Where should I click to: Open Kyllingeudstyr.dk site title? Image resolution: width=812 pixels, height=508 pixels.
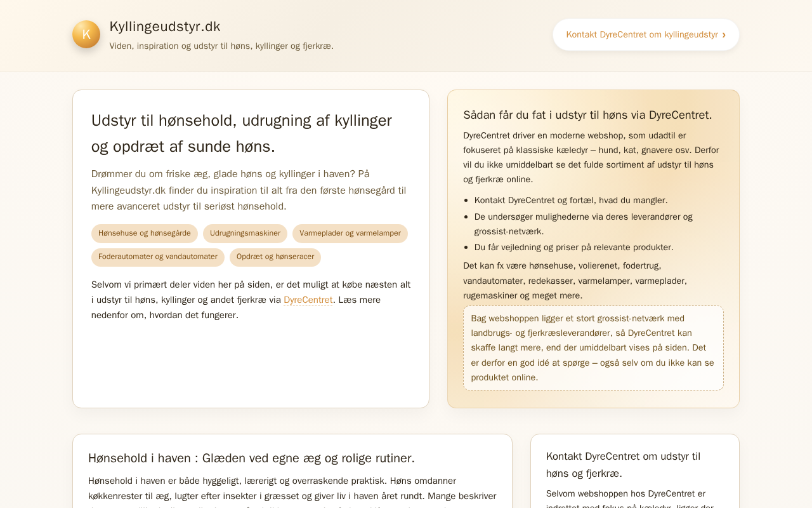coord(165,27)
